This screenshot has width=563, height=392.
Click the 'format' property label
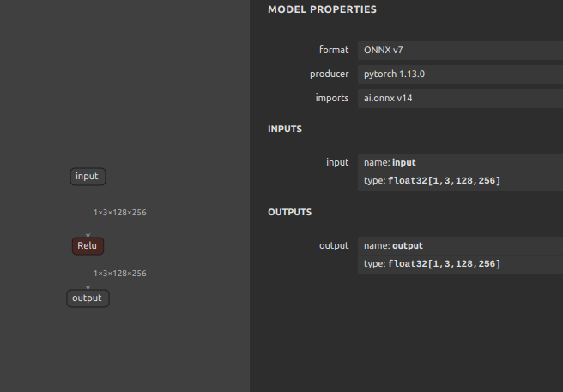(x=334, y=50)
